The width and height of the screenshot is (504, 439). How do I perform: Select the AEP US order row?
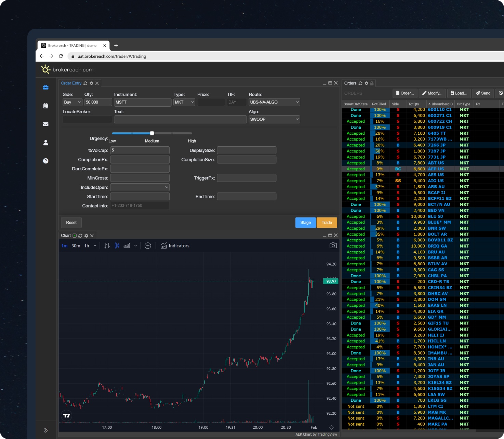click(x=423, y=169)
